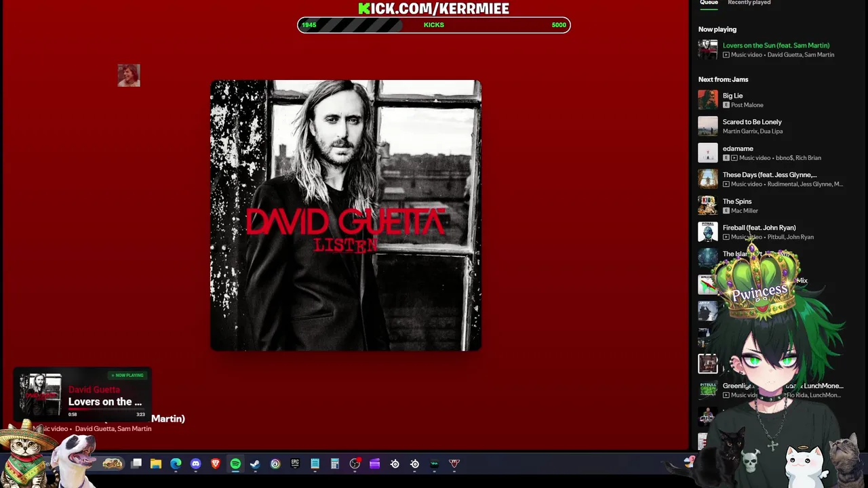Image resolution: width=868 pixels, height=488 pixels.
Task: Open Discord from the taskbar
Action: (196, 464)
